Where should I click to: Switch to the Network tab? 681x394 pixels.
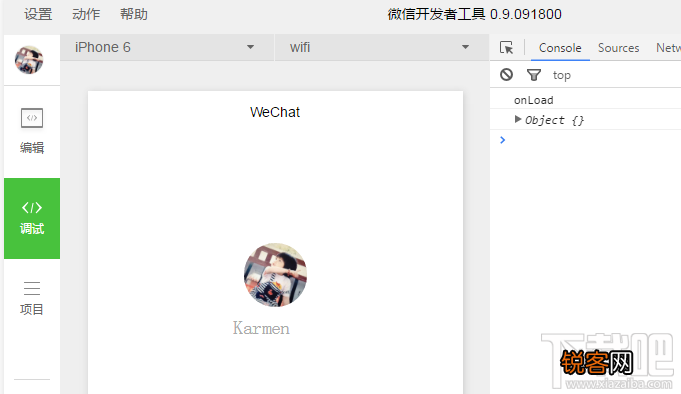[x=668, y=48]
